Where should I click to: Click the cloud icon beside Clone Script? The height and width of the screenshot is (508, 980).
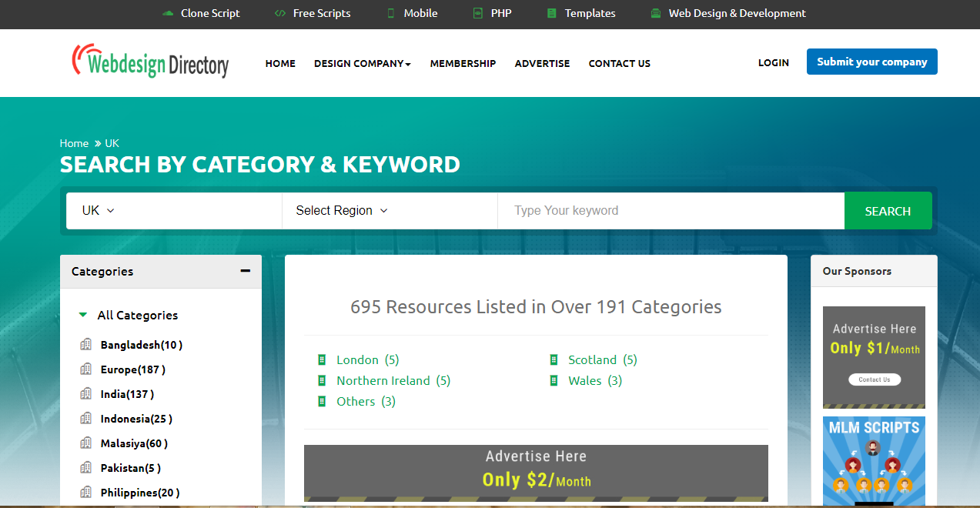[167, 13]
